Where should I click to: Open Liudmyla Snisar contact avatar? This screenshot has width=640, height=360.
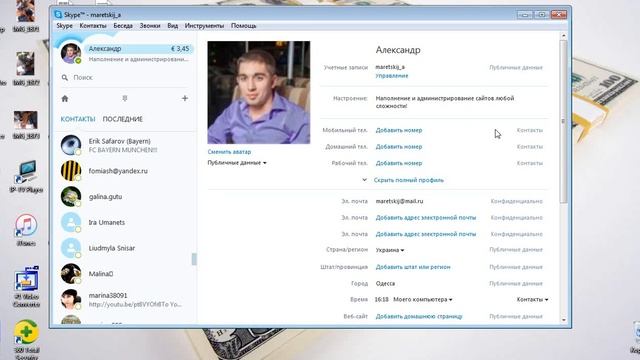[71, 248]
